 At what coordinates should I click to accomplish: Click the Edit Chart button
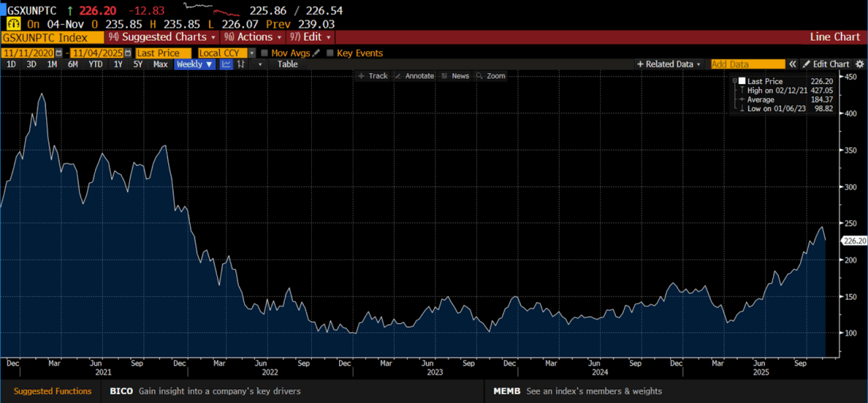point(825,64)
